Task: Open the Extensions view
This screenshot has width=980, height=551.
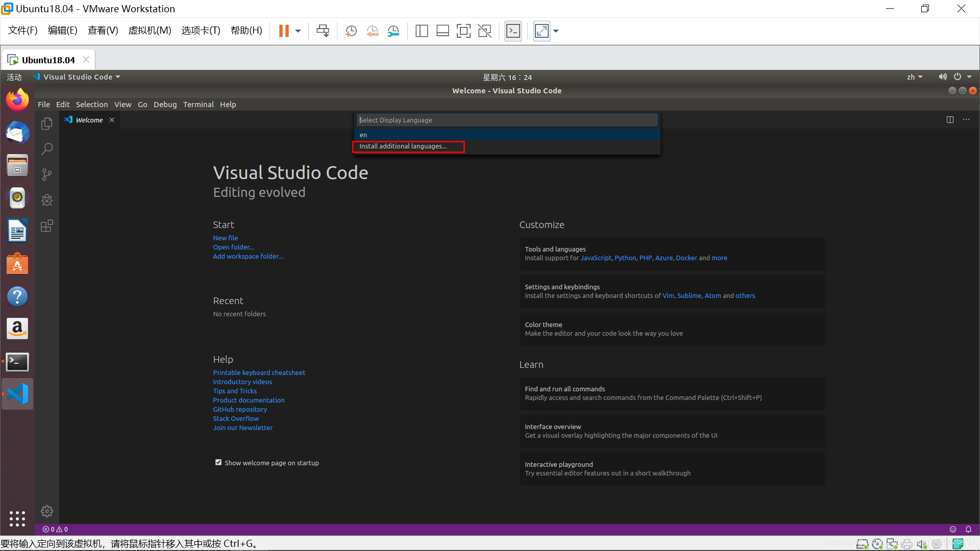Action: (47, 226)
